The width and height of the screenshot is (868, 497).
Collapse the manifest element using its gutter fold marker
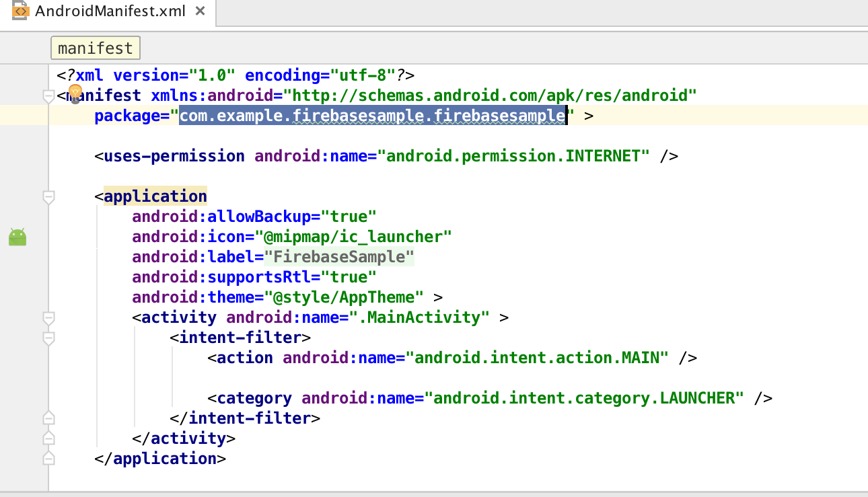pos(48,95)
